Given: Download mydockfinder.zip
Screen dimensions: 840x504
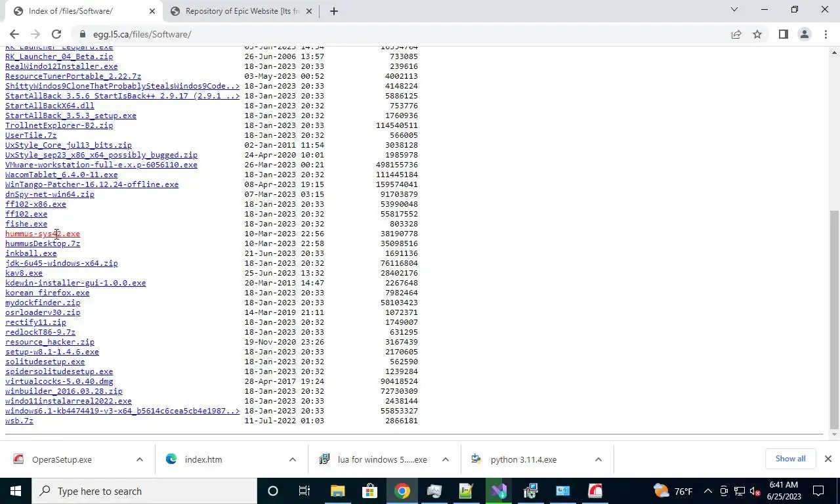Looking at the screenshot, I should click(x=43, y=303).
